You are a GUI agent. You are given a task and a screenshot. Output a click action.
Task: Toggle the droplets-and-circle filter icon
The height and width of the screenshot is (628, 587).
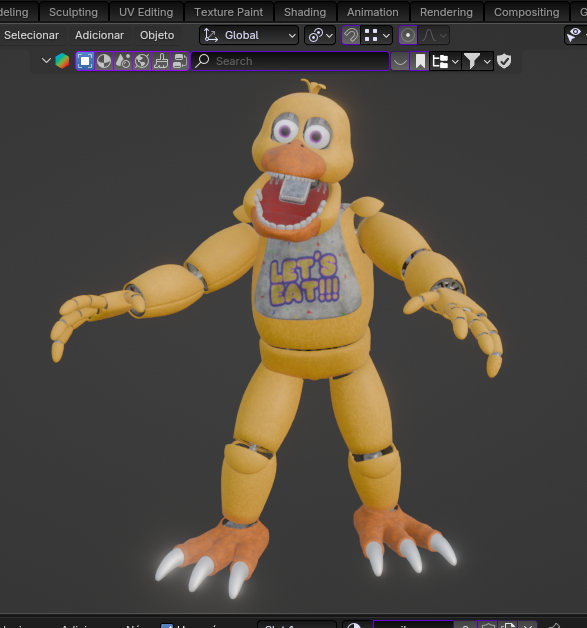pos(123,61)
